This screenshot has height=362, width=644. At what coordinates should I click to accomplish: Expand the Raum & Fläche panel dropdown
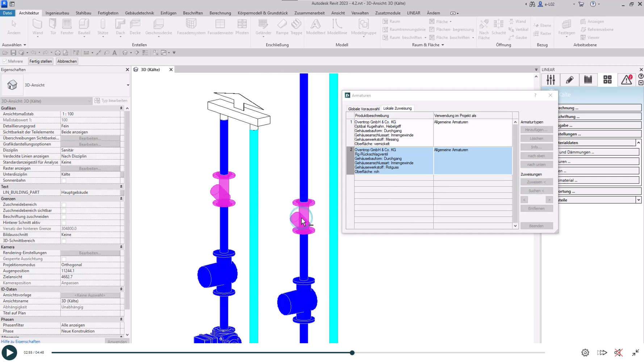point(442,45)
